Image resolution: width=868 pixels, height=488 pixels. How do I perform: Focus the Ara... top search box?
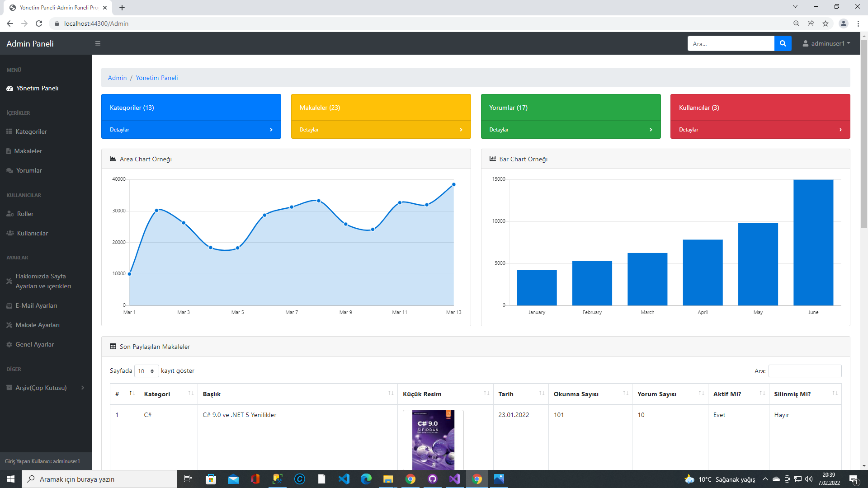tap(731, 43)
